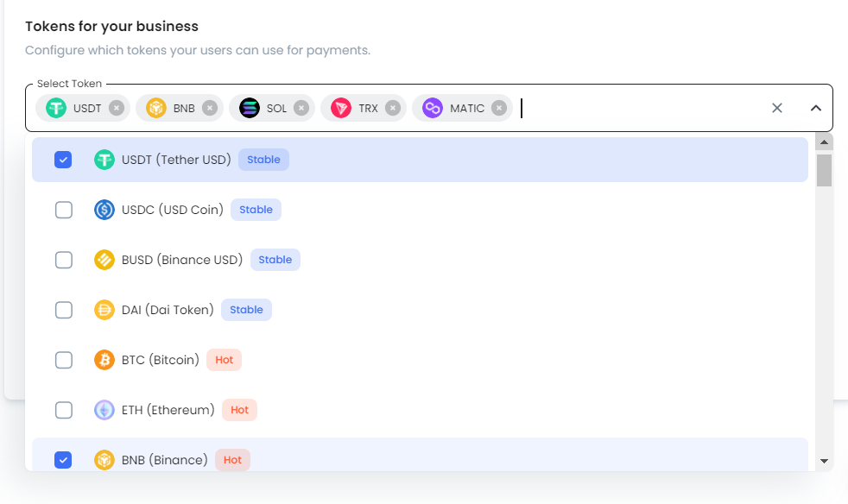The height and width of the screenshot is (504, 848).
Task: Click the Stable badge next to DAI
Action: [247, 310]
